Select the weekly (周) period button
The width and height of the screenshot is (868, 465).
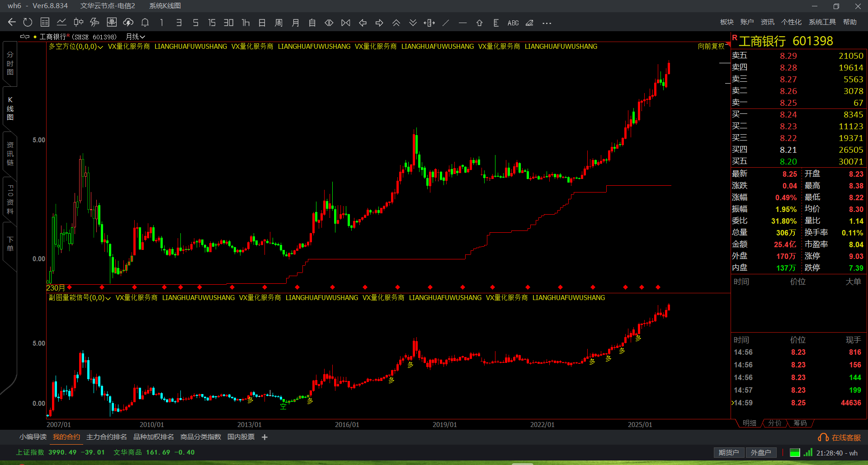point(279,23)
